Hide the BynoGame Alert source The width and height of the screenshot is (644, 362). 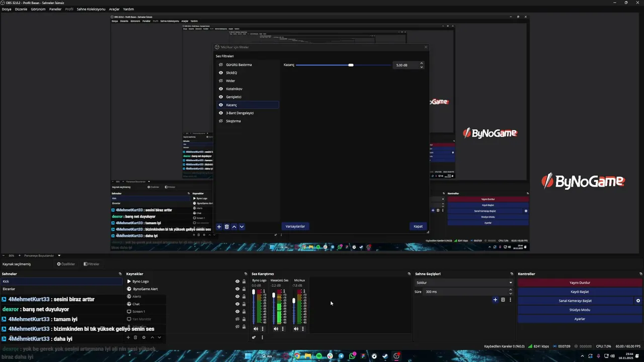point(237,289)
